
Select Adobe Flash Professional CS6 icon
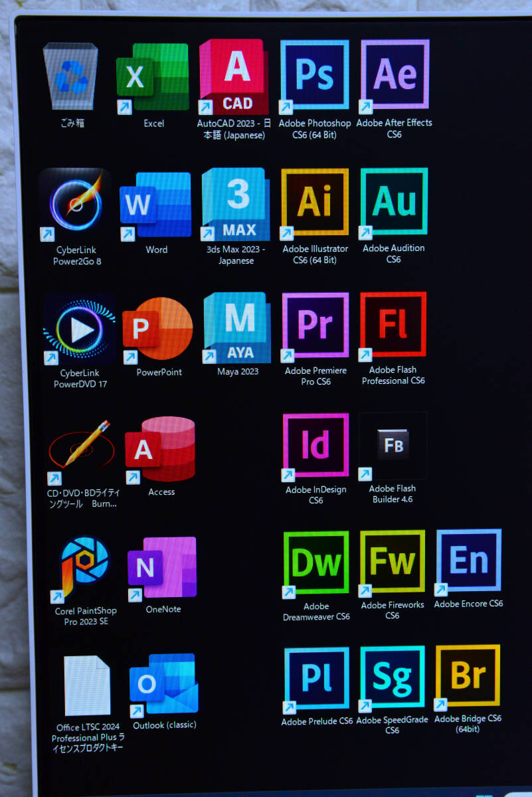pyautogui.click(x=393, y=326)
